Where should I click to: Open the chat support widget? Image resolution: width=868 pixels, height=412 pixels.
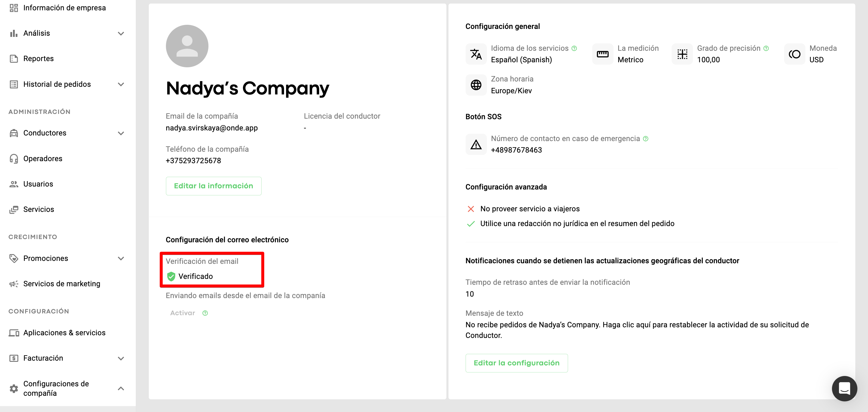point(844,388)
